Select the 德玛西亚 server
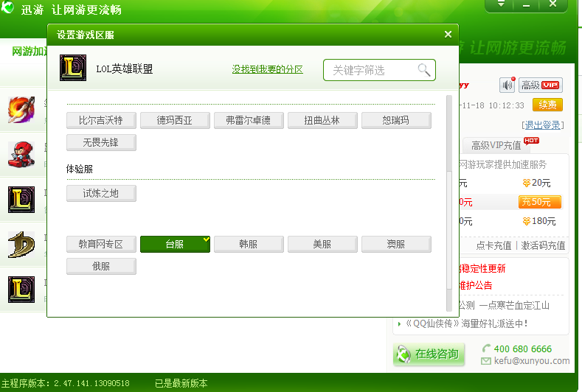 [x=175, y=121]
